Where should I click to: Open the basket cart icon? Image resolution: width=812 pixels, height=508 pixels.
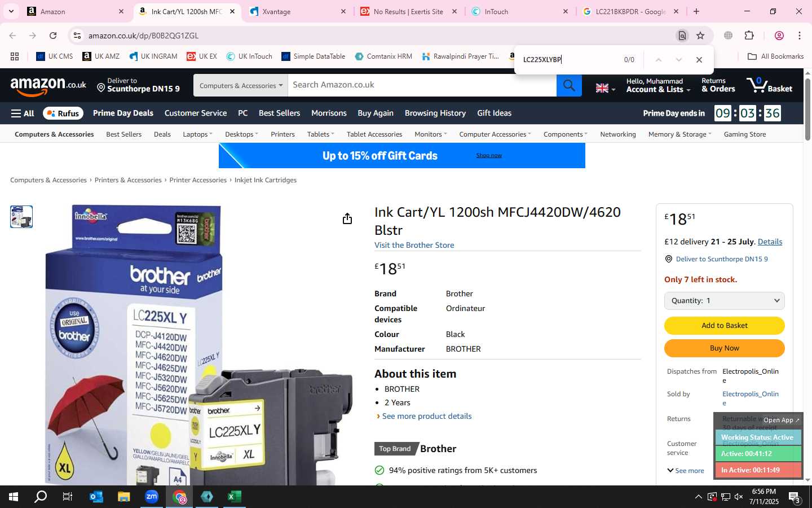pyautogui.click(x=770, y=85)
